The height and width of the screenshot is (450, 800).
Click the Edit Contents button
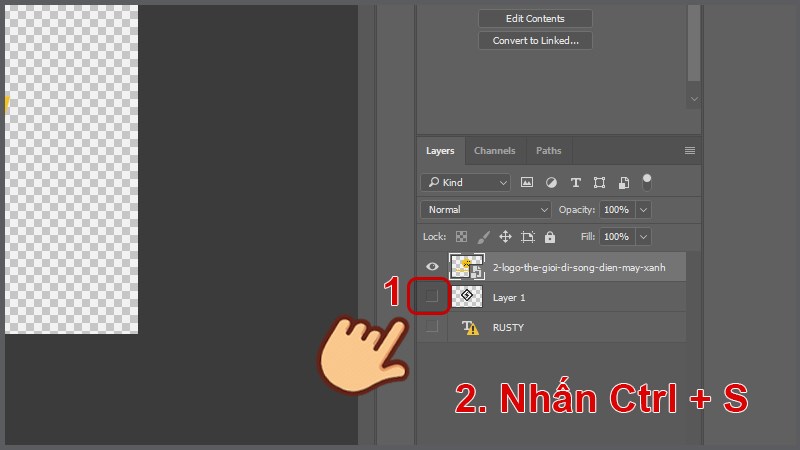[x=535, y=18]
